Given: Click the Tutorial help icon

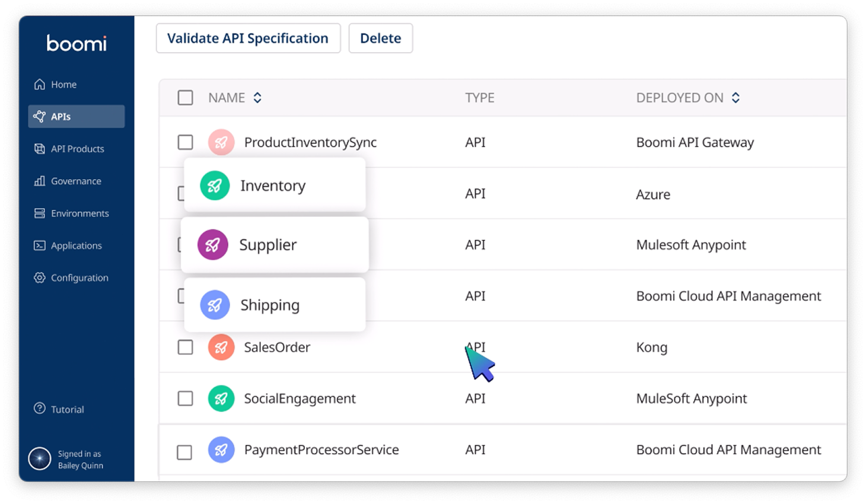Looking at the screenshot, I should tap(39, 409).
